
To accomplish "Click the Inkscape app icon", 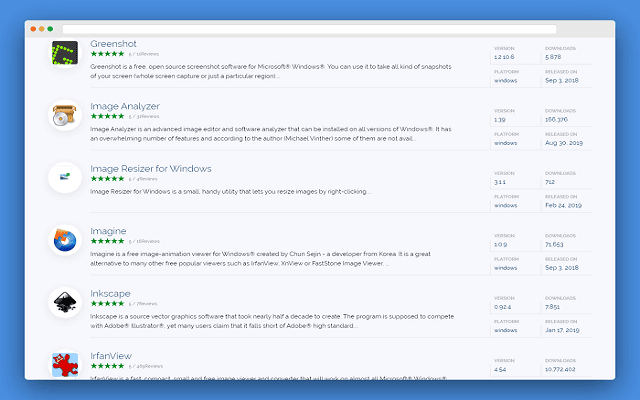I will (x=65, y=302).
